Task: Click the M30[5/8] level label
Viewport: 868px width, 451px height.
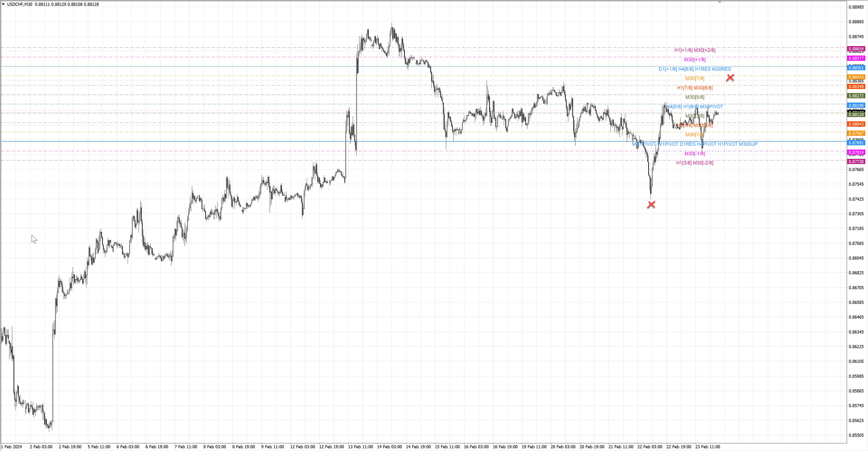Action: 694,97
